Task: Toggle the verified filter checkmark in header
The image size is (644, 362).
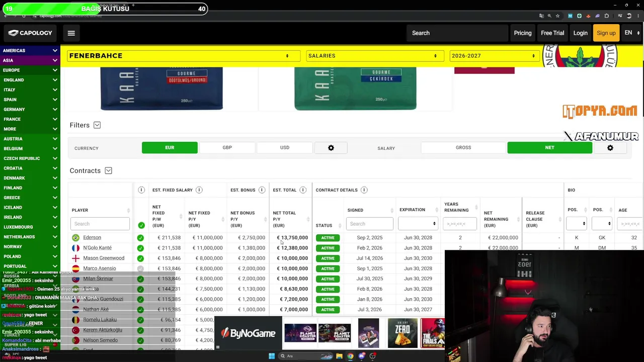Action: (141, 225)
